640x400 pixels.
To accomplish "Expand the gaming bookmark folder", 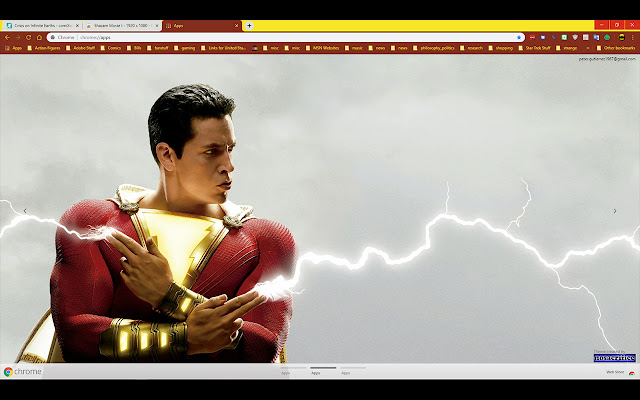I will pos(185,48).
